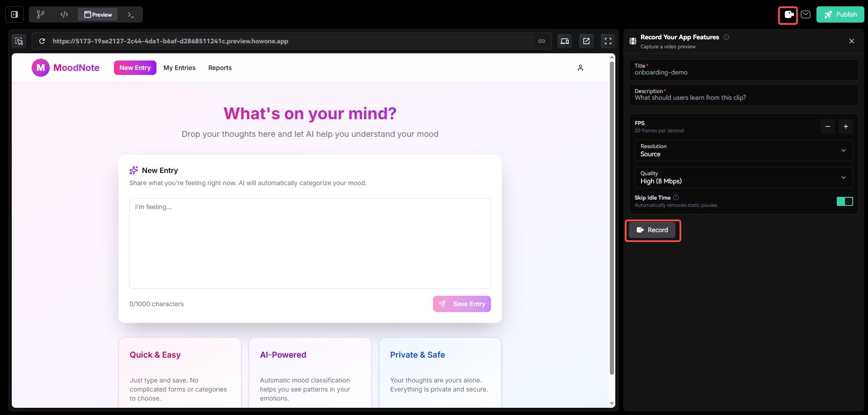
Task: Reload the preview page
Action: click(42, 41)
